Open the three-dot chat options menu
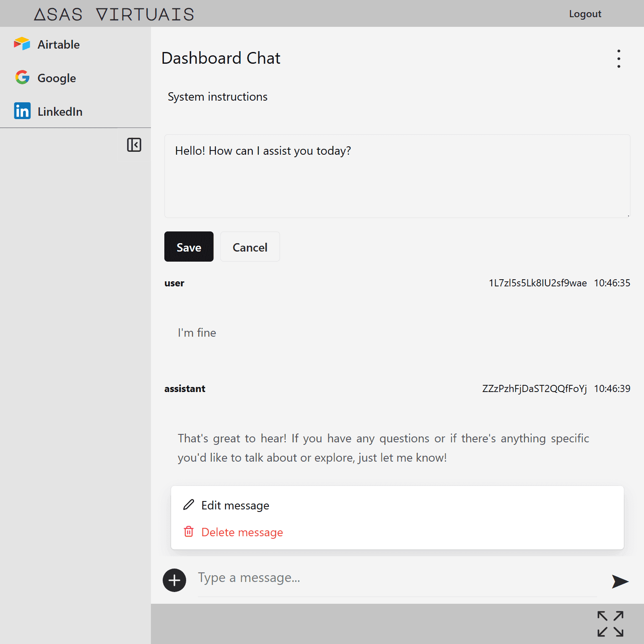The image size is (644, 644). click(x=618, y=59)
